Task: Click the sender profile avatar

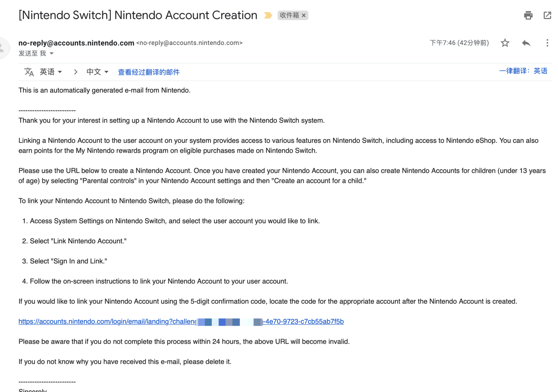Action: point(3,48)
